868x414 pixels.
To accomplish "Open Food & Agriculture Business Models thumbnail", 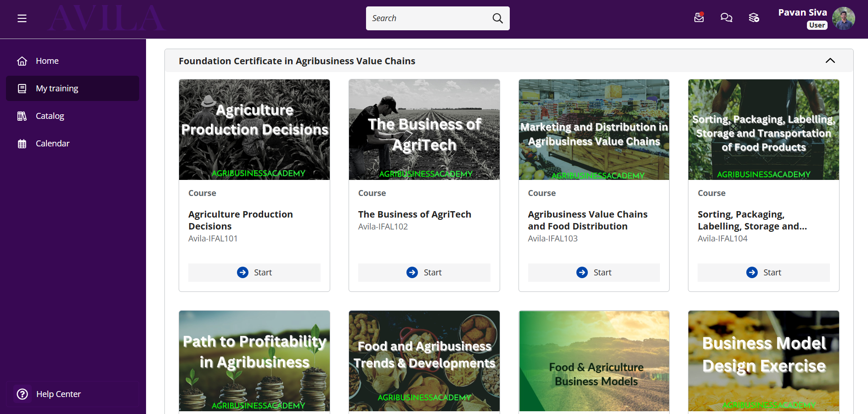I will pyautogui.click(x=594, y=361).
